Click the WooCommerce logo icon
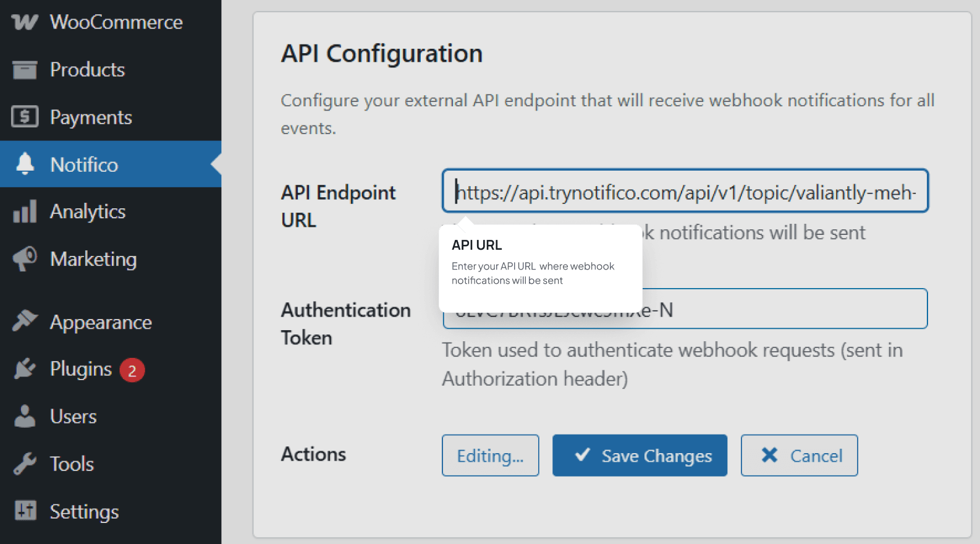Screen dimensions: 980x544 pos(25,22)
